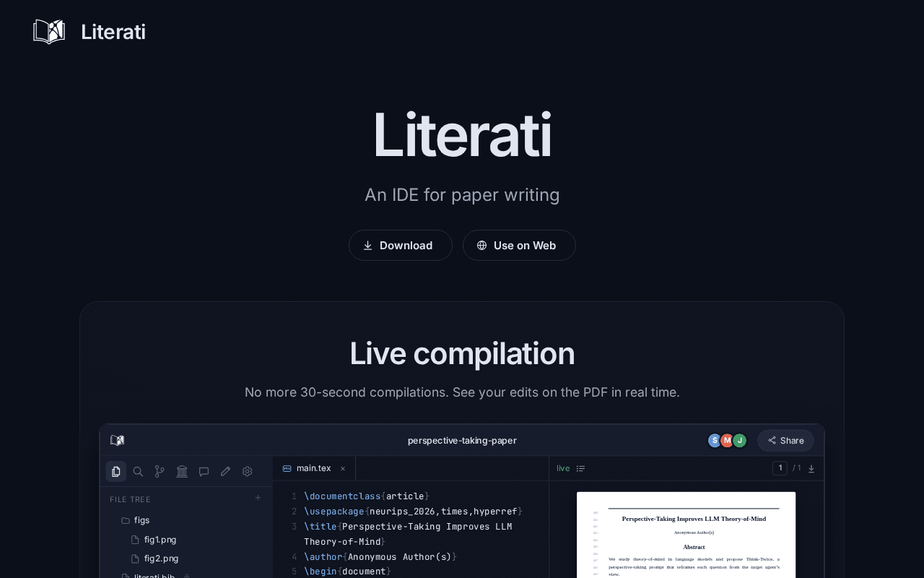Click the red M collaborator avatar
Image resolution: width=924 pixels, height=578 pixels.
pos(727,440)
